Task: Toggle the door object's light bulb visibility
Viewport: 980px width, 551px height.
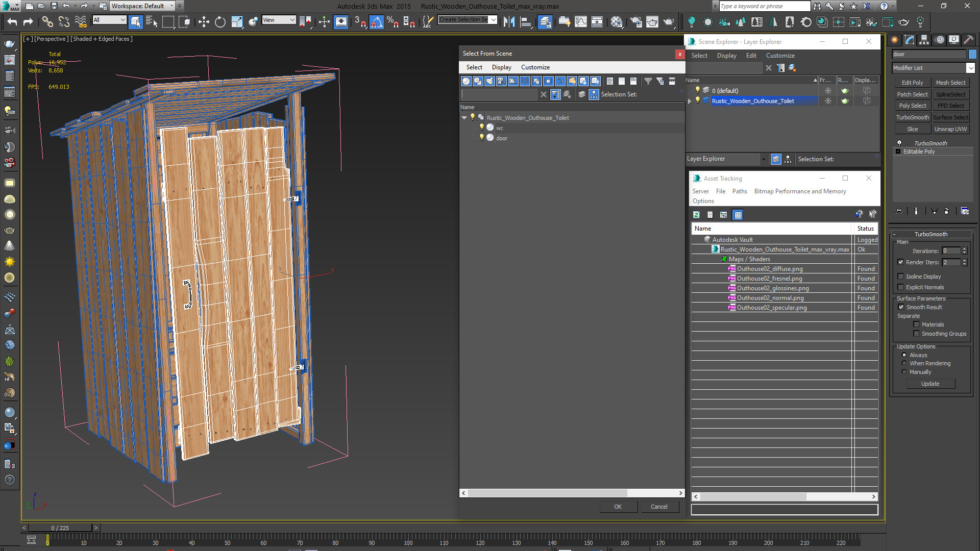Action: tap(481, 138)
